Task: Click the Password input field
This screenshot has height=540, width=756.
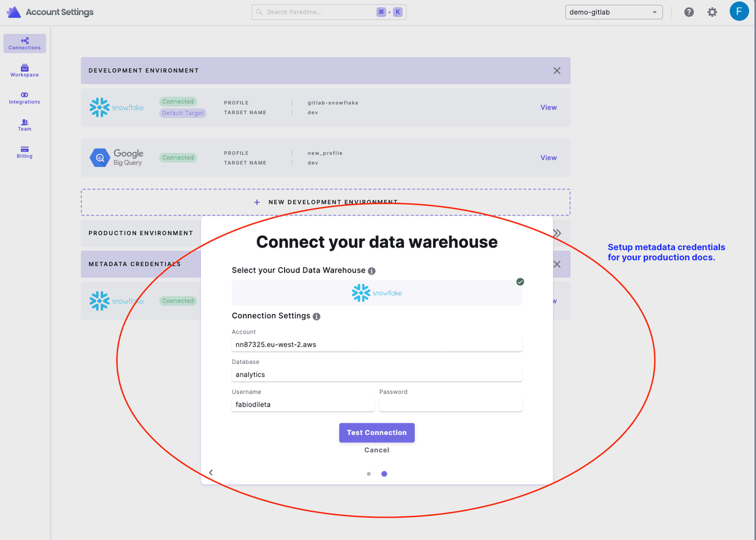Action: (x=451, y=404)
